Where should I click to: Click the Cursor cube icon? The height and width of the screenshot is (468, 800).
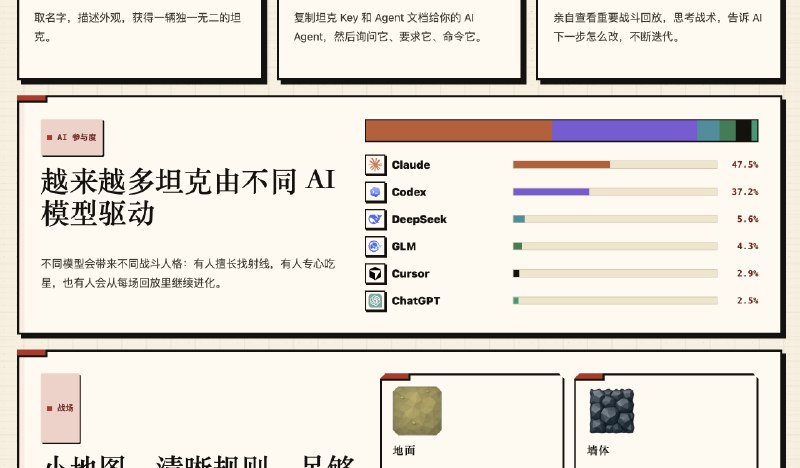[376, 274]
